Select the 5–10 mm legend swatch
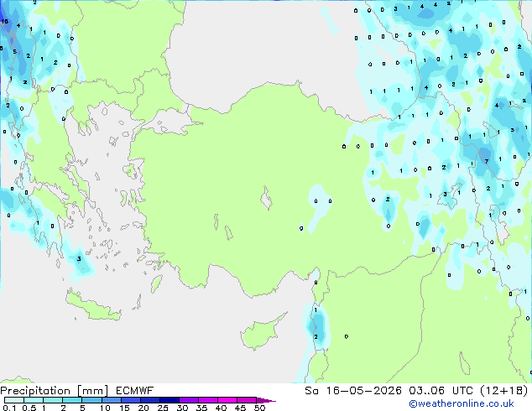532x411 pixels. (91, 400)
